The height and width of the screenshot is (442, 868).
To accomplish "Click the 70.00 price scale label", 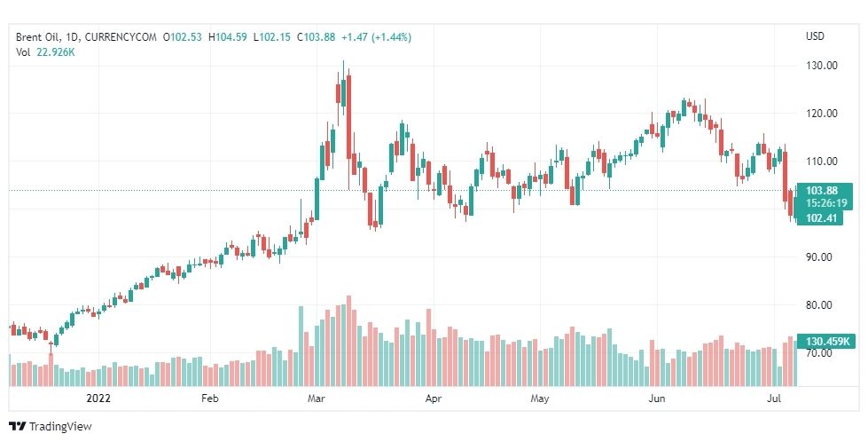I will (x=820, y=353).
